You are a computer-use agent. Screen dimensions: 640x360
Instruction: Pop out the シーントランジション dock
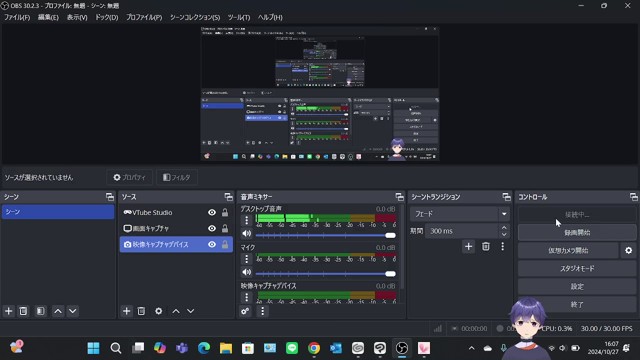507,197
